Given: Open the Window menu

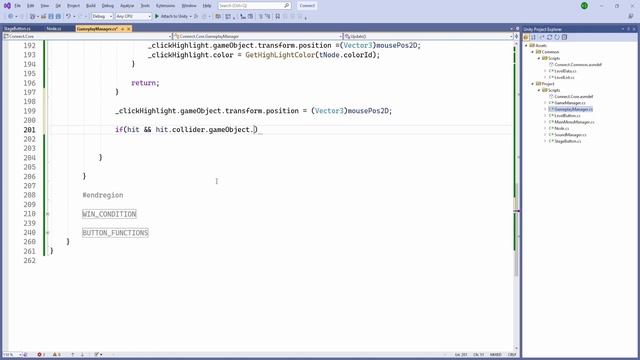Looking at the screenshot, I should [189, 6].
